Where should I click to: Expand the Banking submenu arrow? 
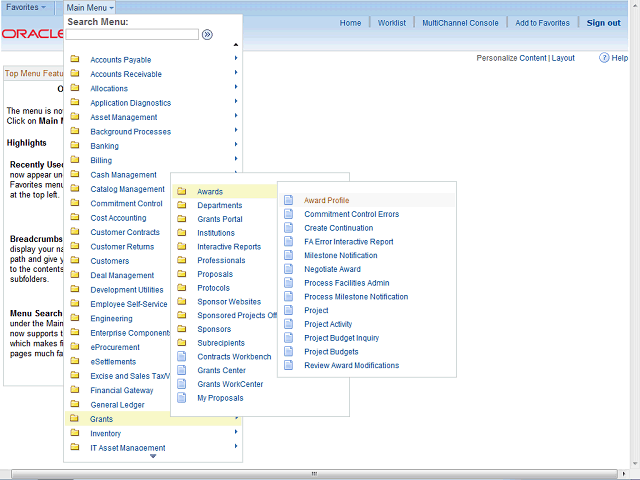(236, 146)
